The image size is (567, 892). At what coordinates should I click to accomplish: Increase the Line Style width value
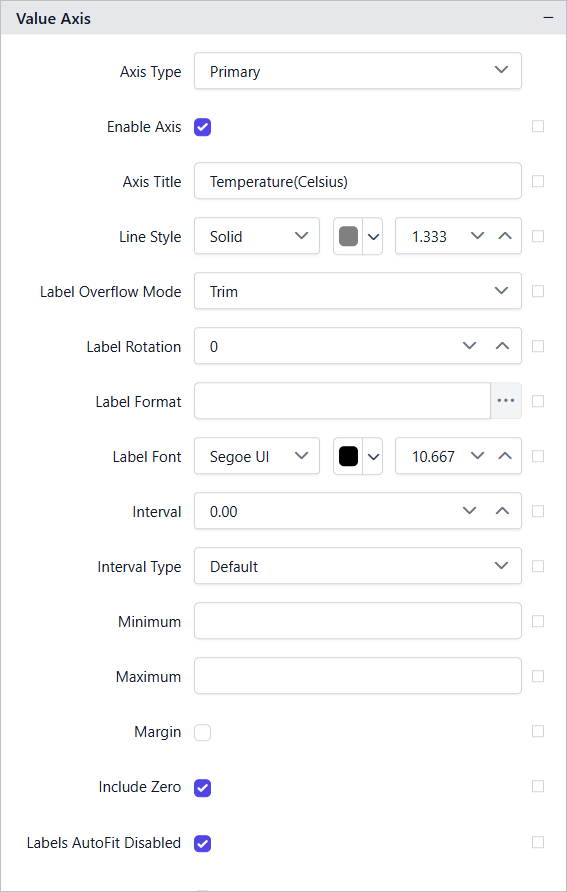pos(505,236)
